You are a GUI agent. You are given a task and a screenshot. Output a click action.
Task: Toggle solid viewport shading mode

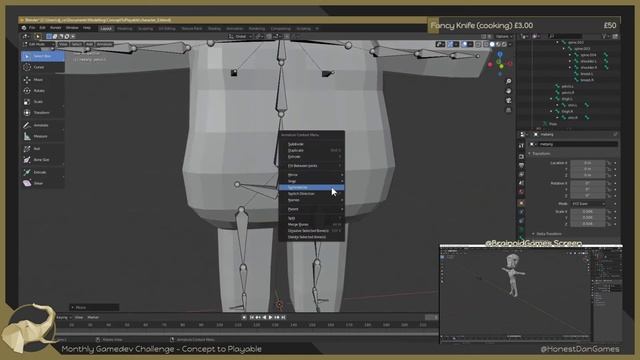tap(492, 44)
